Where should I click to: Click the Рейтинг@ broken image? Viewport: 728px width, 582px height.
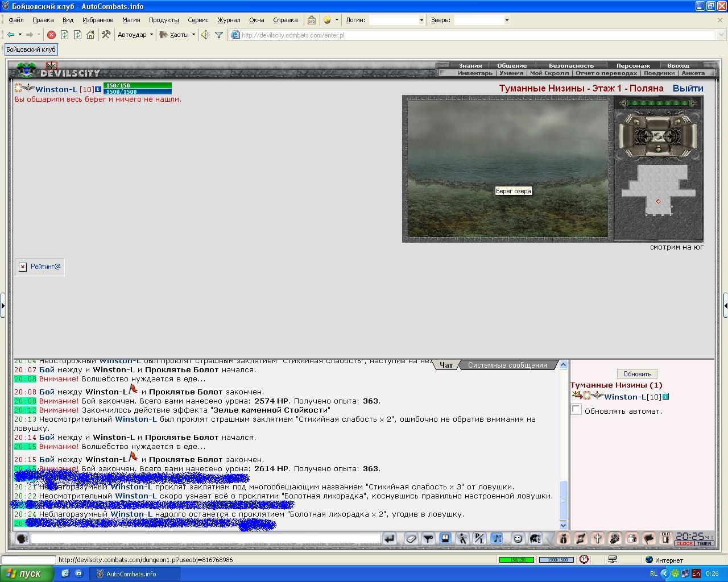tap(40, 267)
